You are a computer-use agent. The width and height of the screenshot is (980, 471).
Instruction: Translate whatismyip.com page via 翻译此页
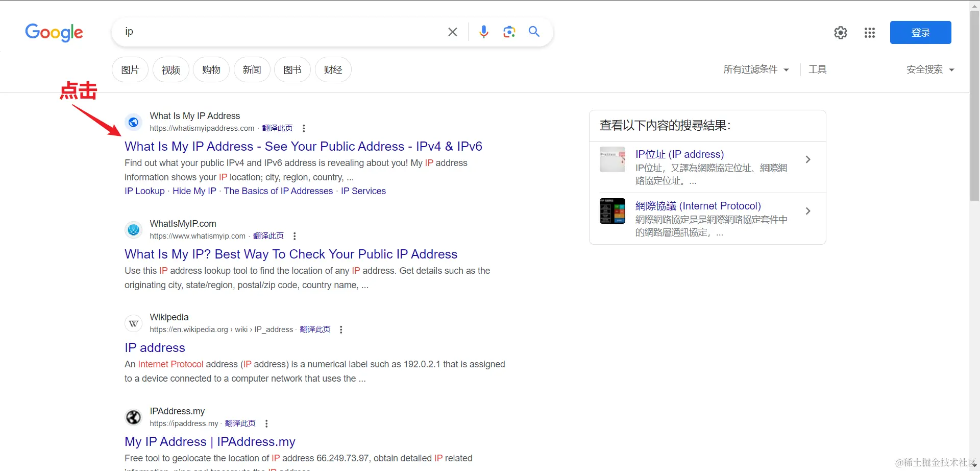[x=268, y=236]
